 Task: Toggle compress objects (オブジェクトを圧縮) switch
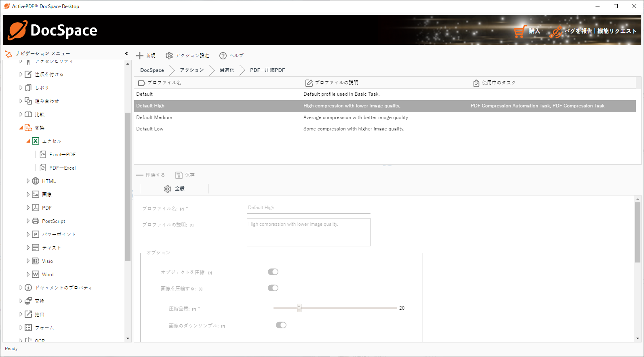pos(273,272)
